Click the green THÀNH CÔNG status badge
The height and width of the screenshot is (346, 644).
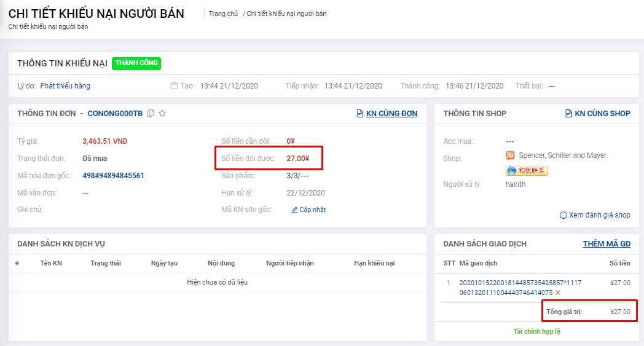[x=136, y=63]
